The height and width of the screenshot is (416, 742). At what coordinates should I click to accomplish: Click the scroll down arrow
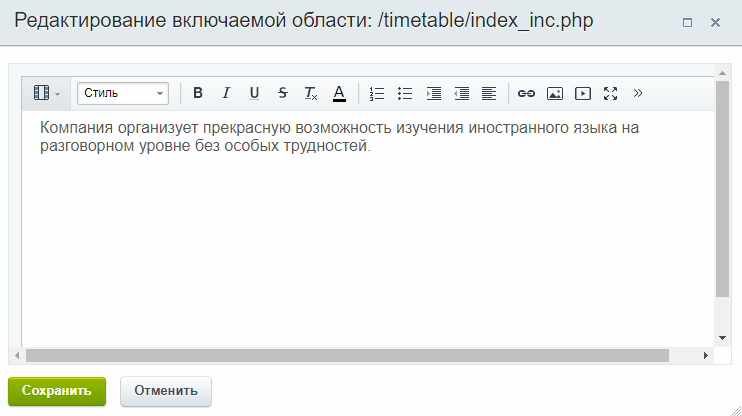(722, 338)
